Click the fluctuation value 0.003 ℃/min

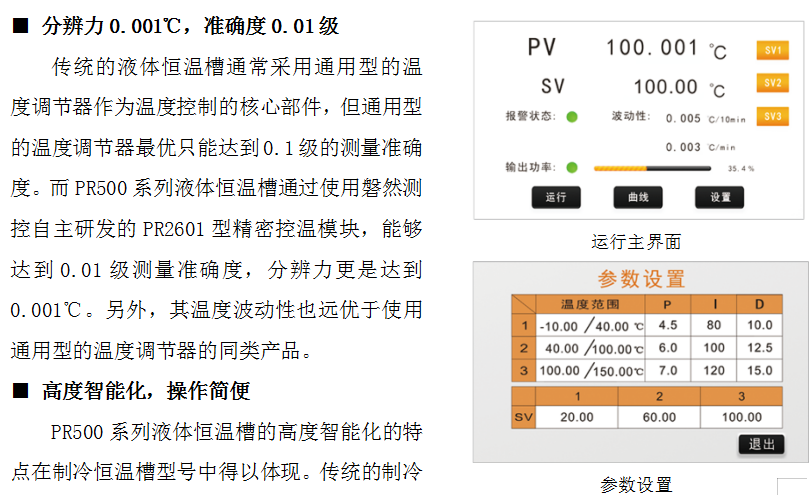tap(700, 147)
